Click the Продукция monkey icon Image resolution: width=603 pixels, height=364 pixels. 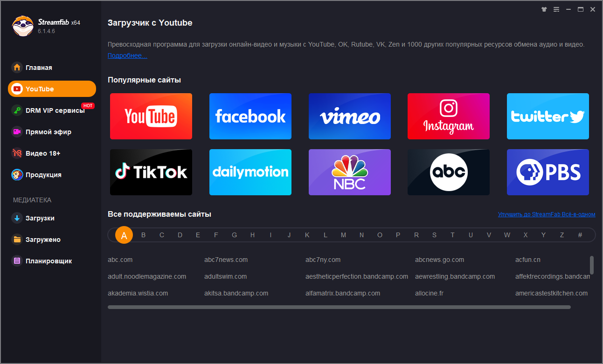[17, 175]
